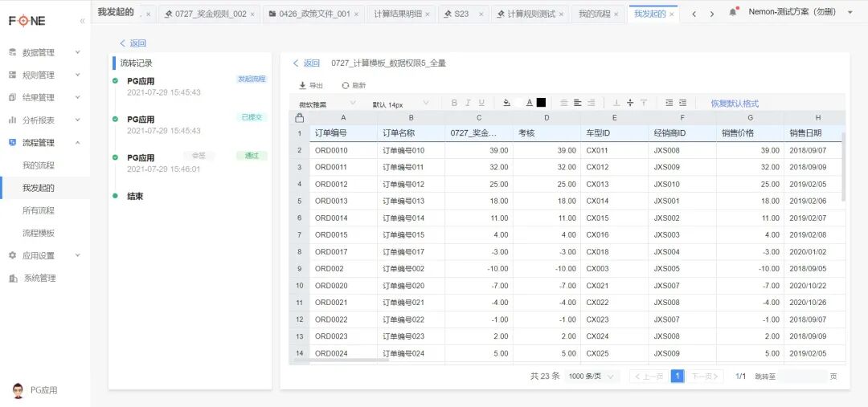This screenshot has height=407, width=868.
Task: Open the 微软雅黑 font family dropdown
Action: click(x=326, y=104)
